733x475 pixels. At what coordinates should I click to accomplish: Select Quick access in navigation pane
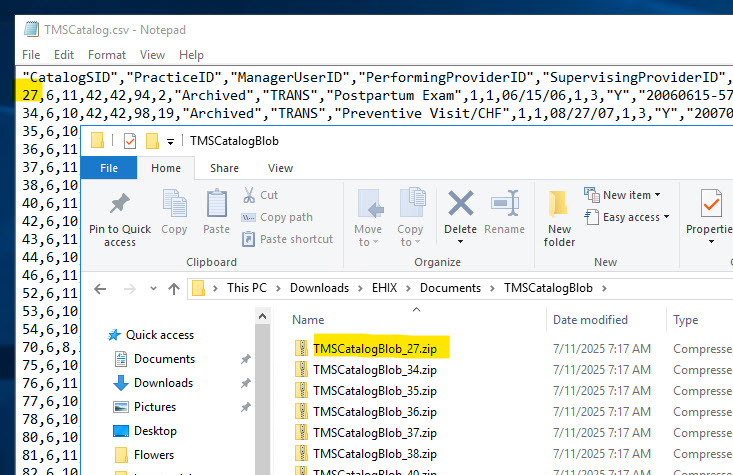[x=151, y=335]
